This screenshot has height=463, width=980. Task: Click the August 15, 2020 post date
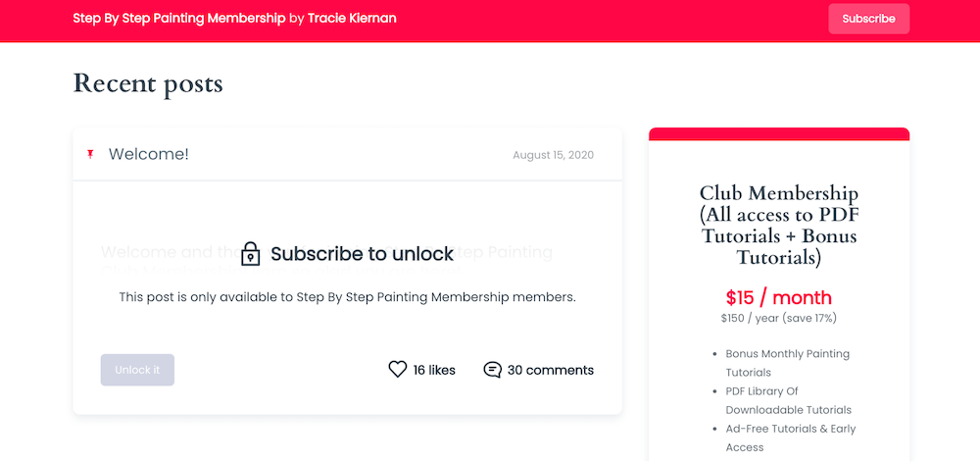coord(553,155)
